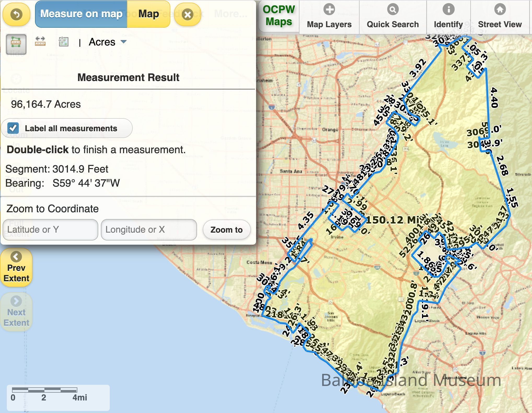Switch to the Map tab

click(148, 14)
